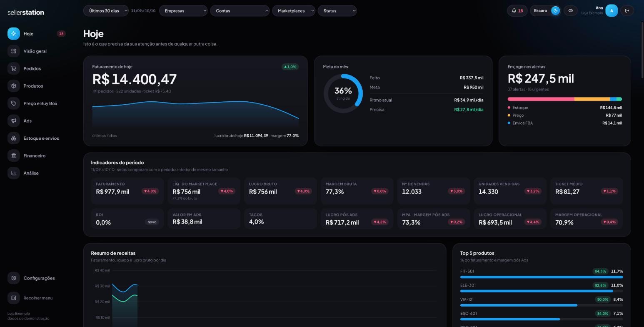Click the novo badge on ROI card
The image size is (644, 327).
pos(152,222)
